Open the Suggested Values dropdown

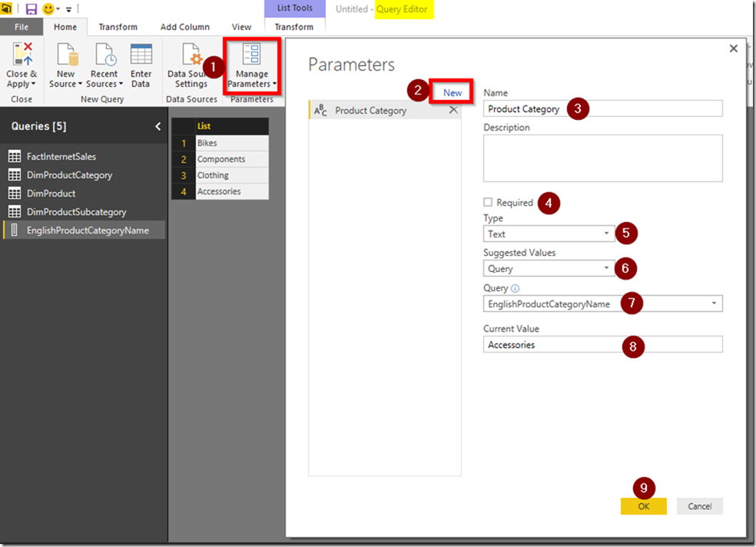click(549, 268)
